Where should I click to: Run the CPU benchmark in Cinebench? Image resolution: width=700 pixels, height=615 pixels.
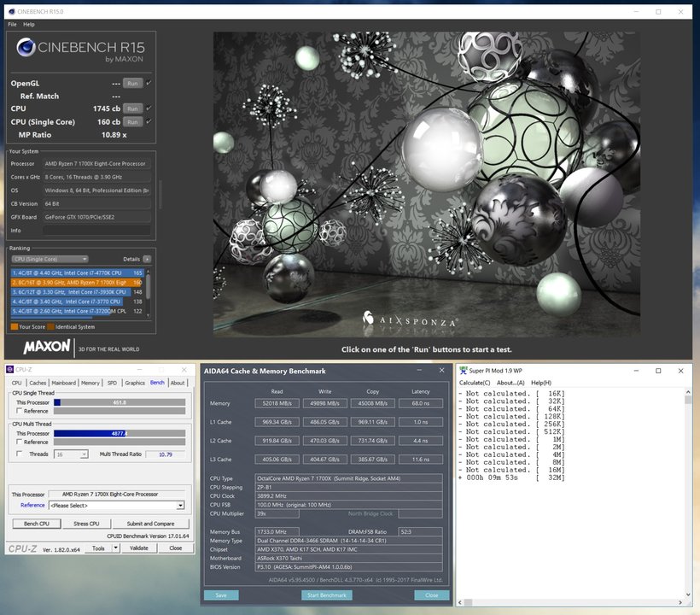coord(132,108)
